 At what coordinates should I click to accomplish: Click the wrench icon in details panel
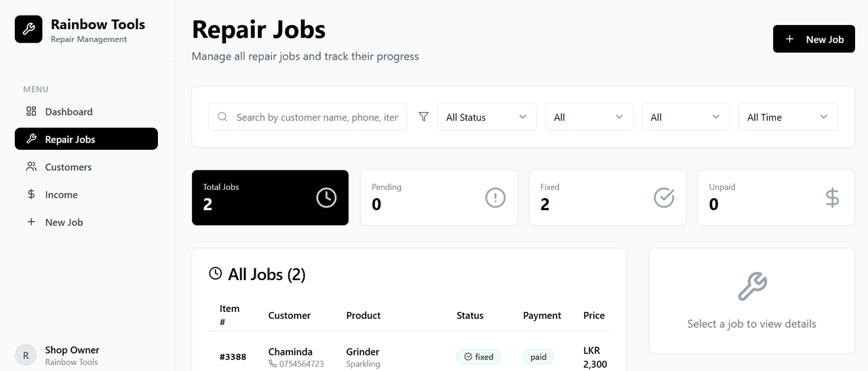(751, 286)
